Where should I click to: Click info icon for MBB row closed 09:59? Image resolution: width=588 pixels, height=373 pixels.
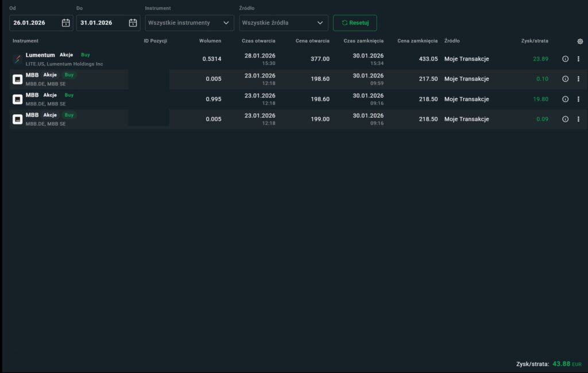(x=565, y=79)
